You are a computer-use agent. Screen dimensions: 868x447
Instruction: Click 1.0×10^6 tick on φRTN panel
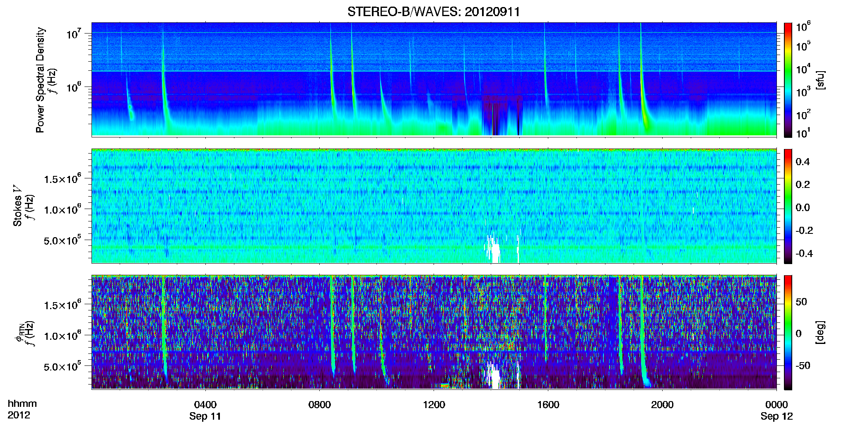[x=63, y=336]
